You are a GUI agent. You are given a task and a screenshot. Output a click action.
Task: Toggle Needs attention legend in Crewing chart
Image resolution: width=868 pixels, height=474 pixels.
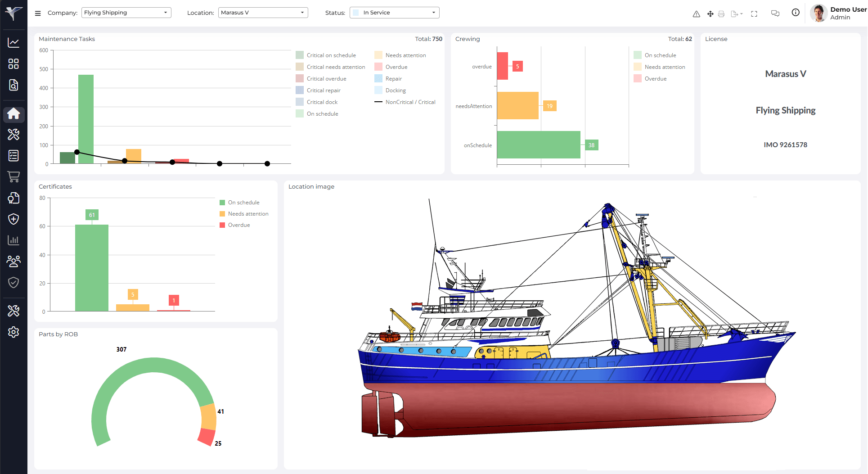coord(659,67)
